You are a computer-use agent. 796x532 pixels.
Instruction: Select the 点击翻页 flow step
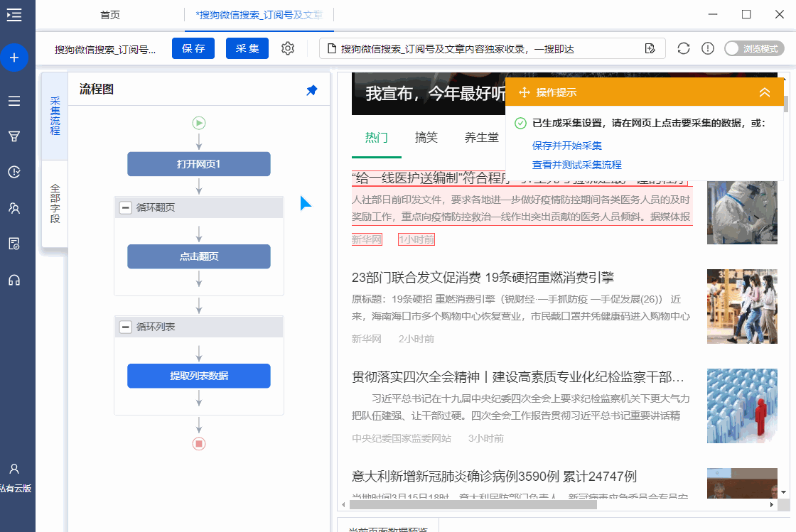tap(199, 256)
